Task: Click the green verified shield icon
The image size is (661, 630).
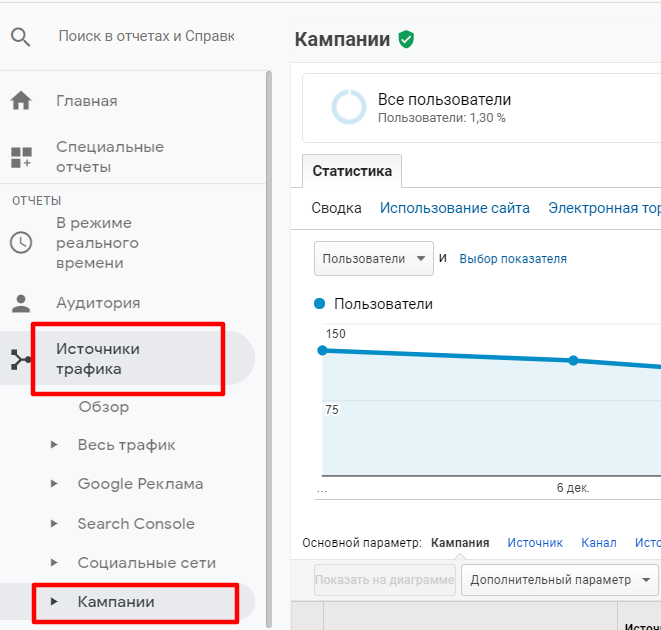Action: pos(406,39)
